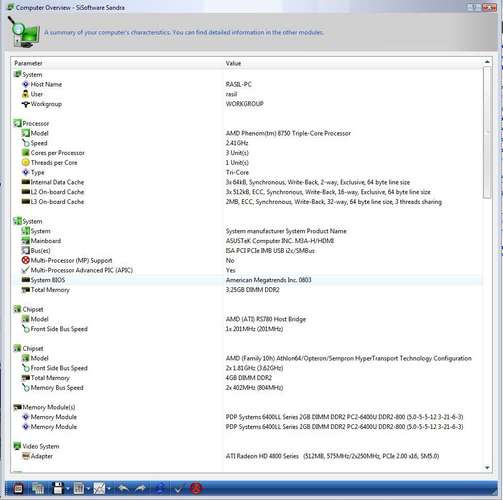
Task: Click the first options icon in bottom toolbar
Action: pos(18,488)
